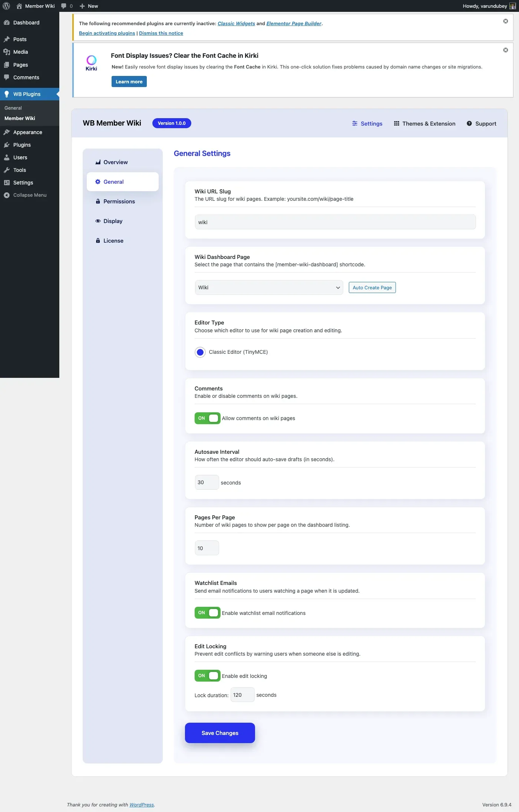Open the Classic Widgets plugin link

[x=236, y=23]
